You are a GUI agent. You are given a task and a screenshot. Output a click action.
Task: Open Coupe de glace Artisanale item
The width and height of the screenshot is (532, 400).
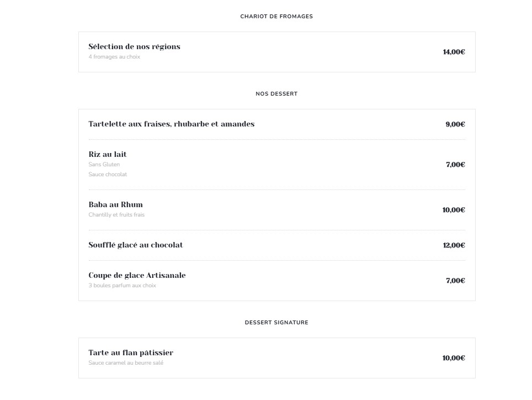[x=137, y=275]
